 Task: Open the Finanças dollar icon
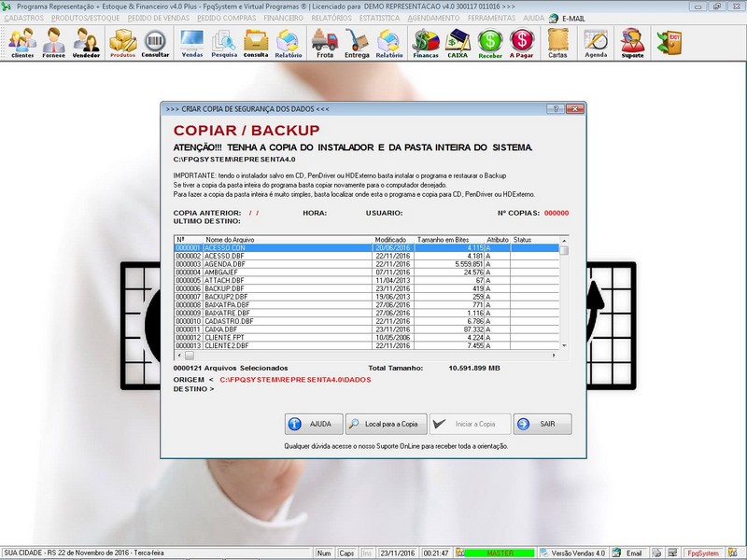coord(426,43)
